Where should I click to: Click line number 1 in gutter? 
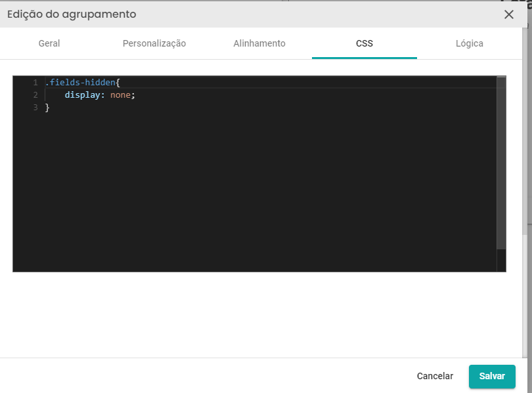click(35, 82)
